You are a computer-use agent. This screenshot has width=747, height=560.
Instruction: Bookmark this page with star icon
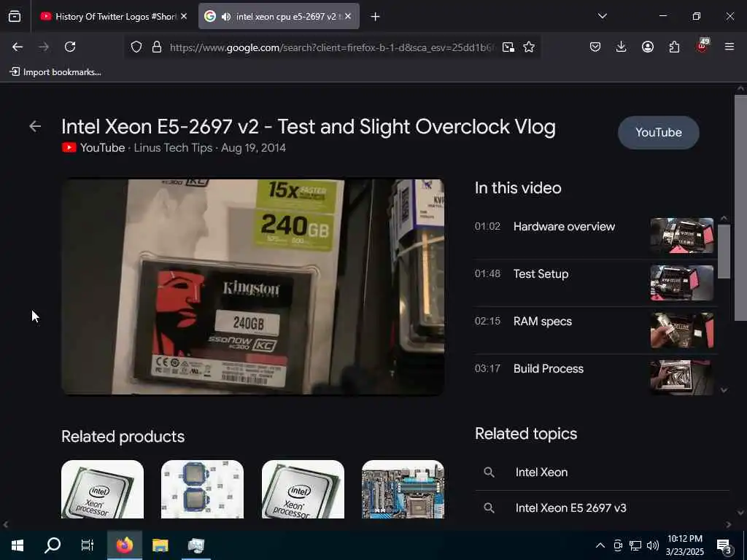click(529, 47)
